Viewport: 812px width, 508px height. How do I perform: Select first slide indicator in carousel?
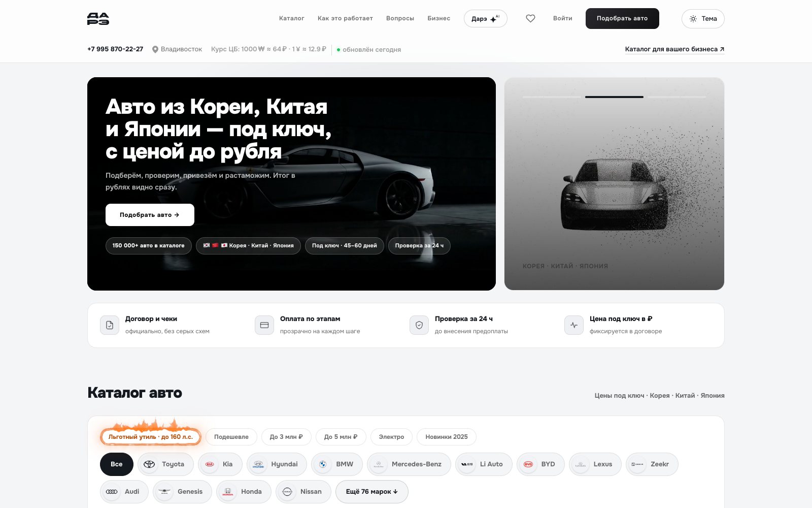(552, 97)
